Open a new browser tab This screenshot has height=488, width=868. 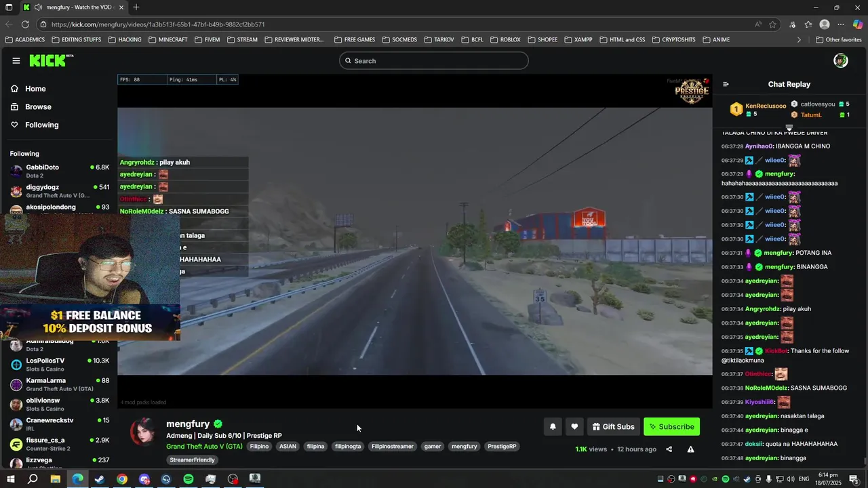coord(136,7)
